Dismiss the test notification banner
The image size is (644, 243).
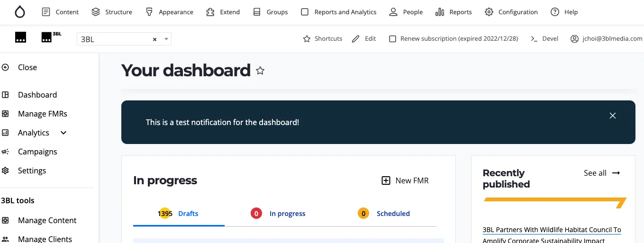pyautogui.click(x=612, y=116)
